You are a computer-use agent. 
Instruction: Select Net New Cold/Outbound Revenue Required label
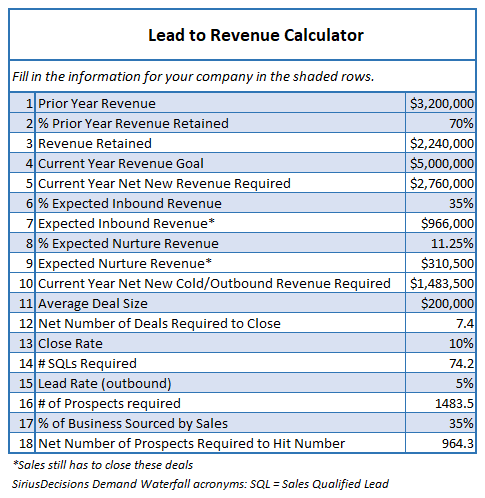(x=214, y=283)
